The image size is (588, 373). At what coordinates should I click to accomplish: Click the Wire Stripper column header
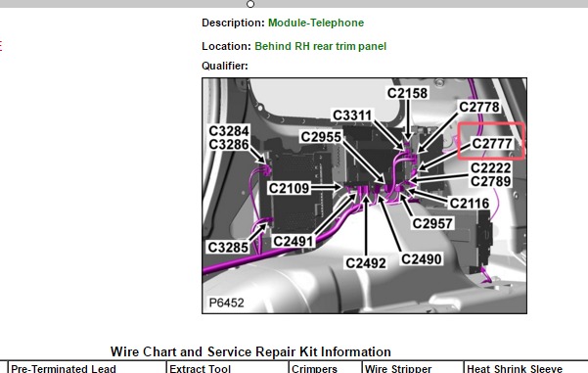[398, 368]
